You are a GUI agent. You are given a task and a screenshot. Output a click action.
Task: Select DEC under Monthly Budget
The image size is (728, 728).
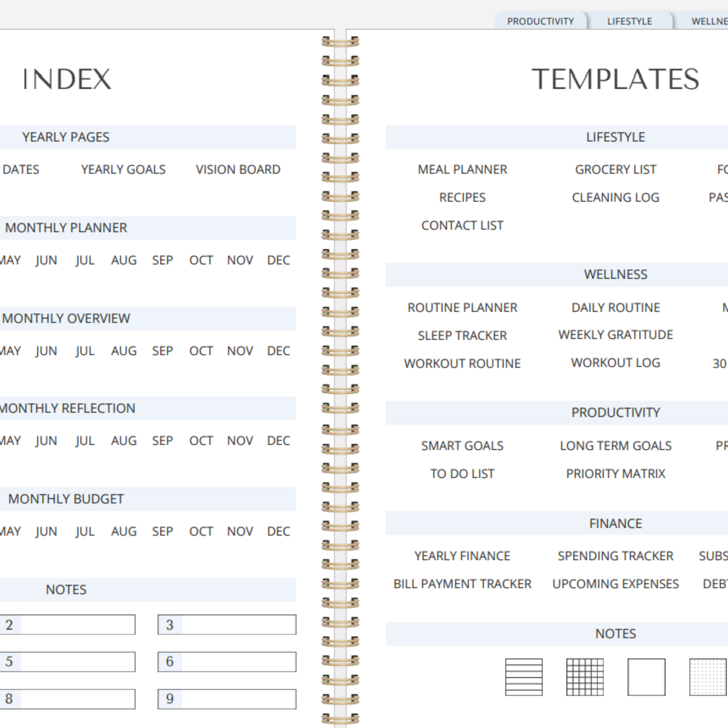278,531
